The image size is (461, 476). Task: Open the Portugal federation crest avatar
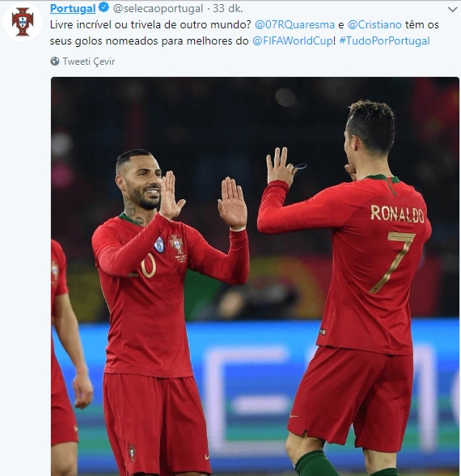tap(23, 22)
